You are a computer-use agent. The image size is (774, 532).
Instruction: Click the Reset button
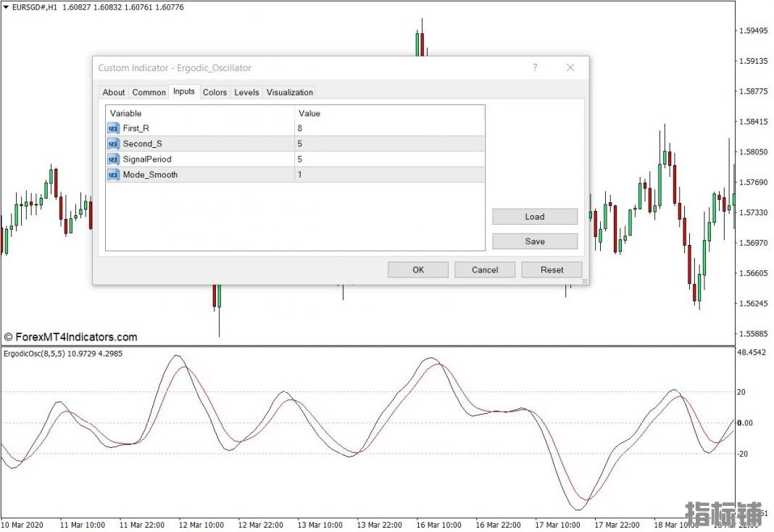coord(552,270)
